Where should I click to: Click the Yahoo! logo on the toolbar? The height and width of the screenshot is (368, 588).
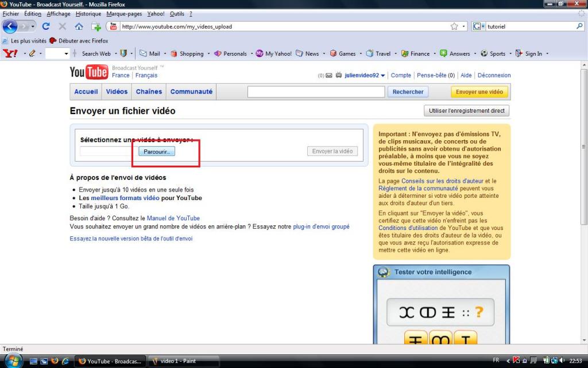click(10, 53)
